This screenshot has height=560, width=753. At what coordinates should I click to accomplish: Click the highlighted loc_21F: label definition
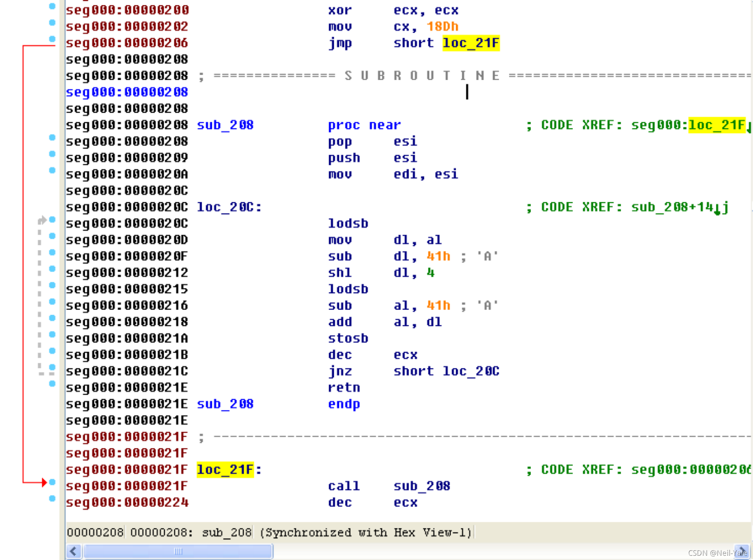(225, 469)
